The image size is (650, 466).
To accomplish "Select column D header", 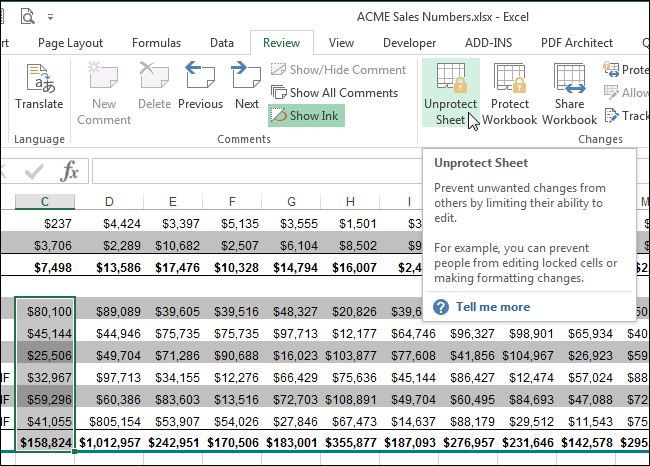I will pos(109,201).
